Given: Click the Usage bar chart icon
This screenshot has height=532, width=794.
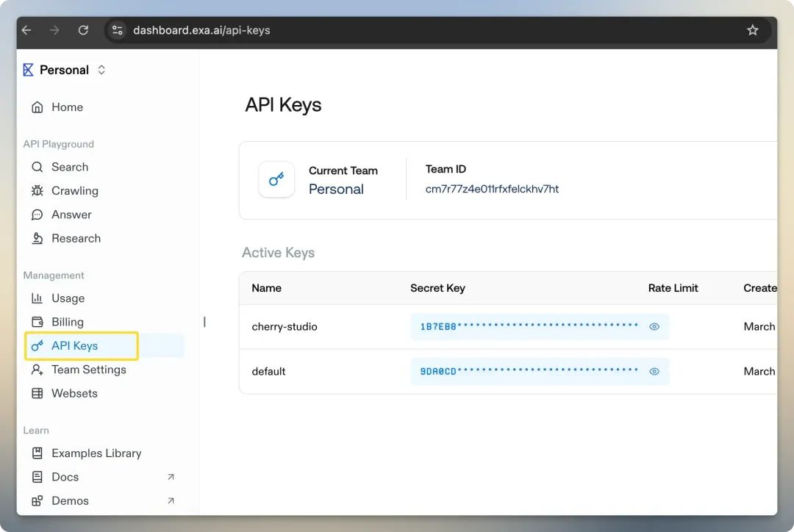Looking at the screenshot, I should coord(37,298).
